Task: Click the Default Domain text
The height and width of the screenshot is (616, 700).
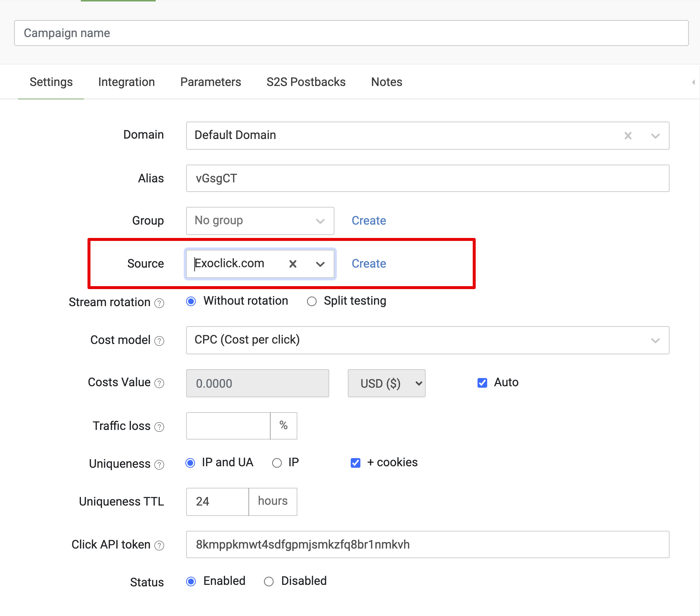Action: click(235, 135)
